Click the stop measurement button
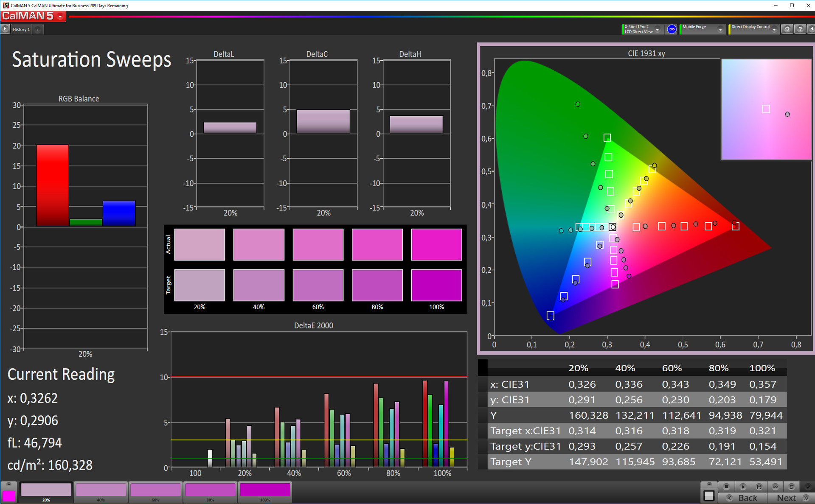 (726, 487)
